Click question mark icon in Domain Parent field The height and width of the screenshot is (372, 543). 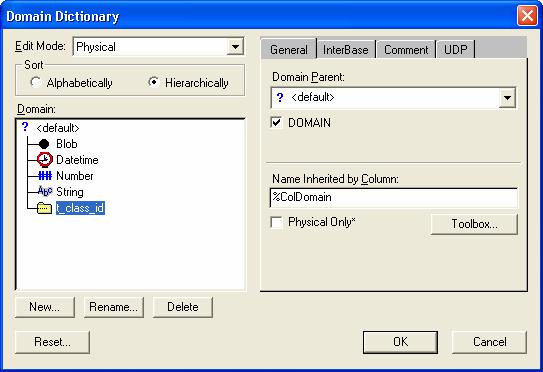pyautogui.click(x=280, y=98)
